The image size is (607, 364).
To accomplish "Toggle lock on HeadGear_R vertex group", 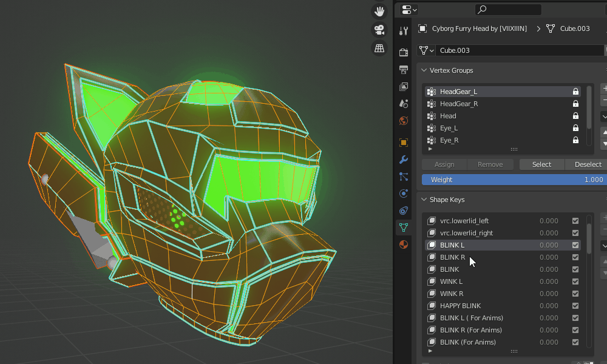I will point(575,104).
